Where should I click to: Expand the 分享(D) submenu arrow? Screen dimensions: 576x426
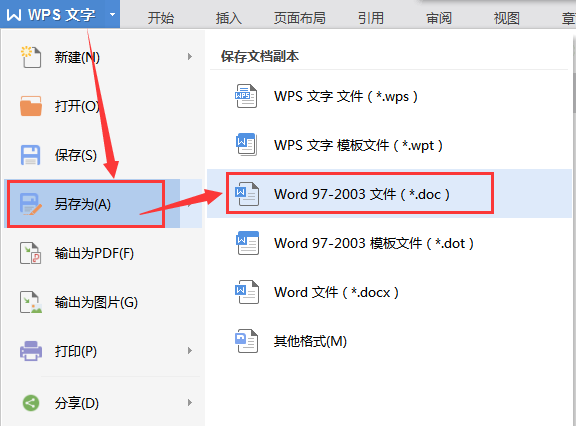(190, 402)
